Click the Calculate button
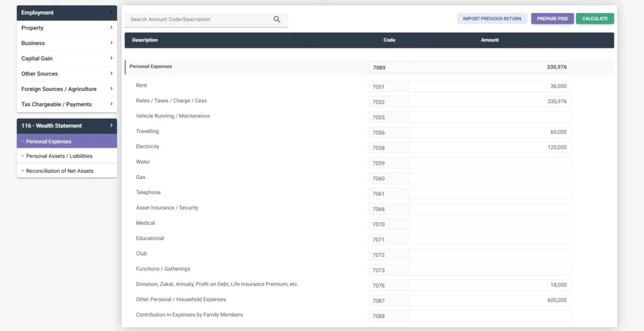Screen dimensions: 644x331 click(x=595, y=18)
